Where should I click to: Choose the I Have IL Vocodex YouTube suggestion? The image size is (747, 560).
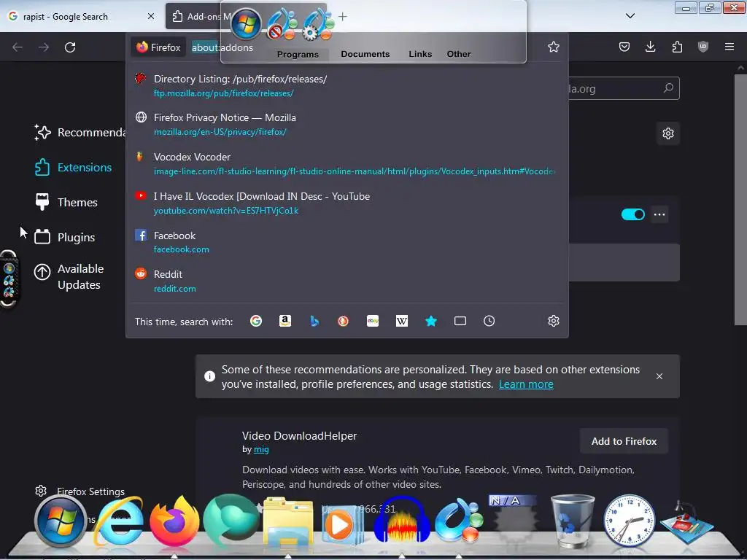coord(347,203)
